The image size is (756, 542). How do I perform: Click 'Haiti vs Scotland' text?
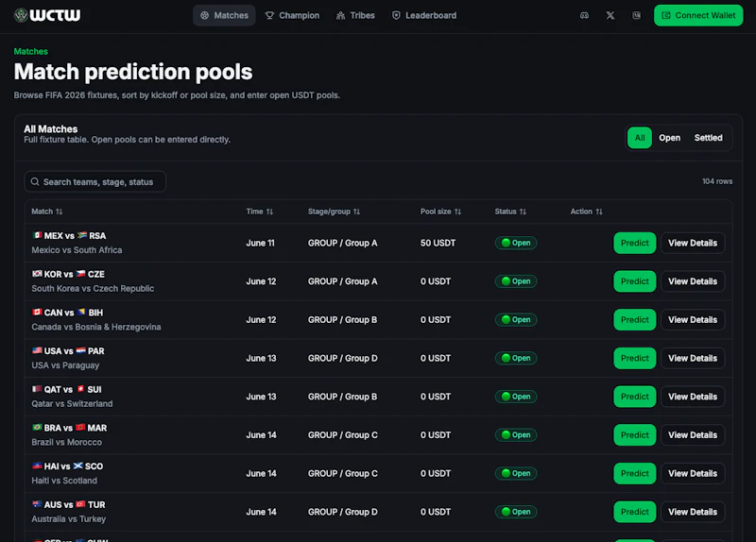(x=64, y=481)
